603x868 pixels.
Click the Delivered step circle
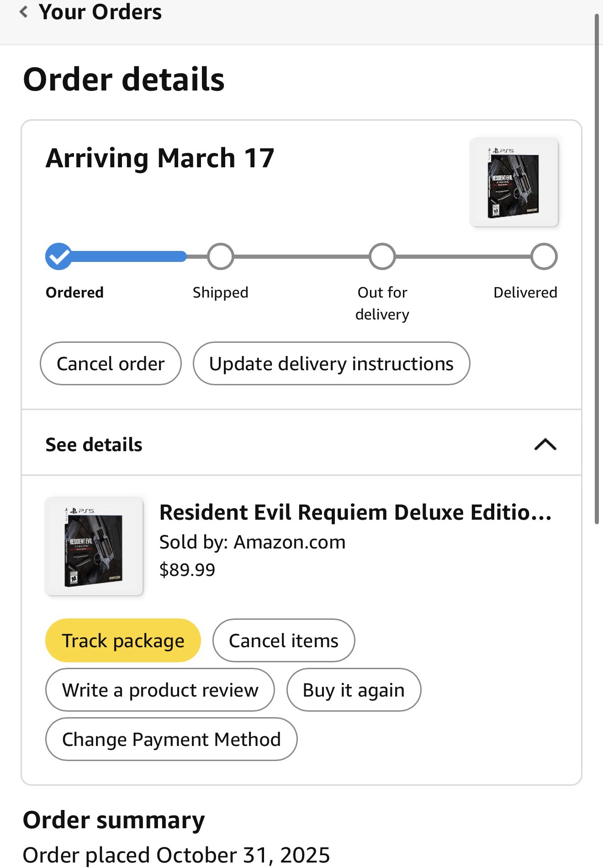[544, 257]
